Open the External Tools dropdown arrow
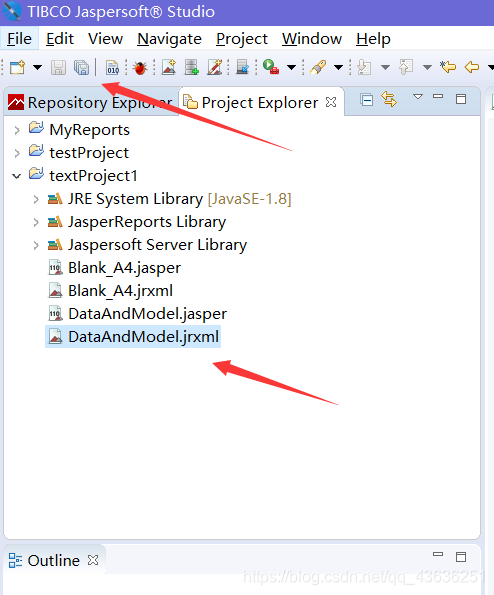This screenshot has height=595, width=494. point(291,68)
